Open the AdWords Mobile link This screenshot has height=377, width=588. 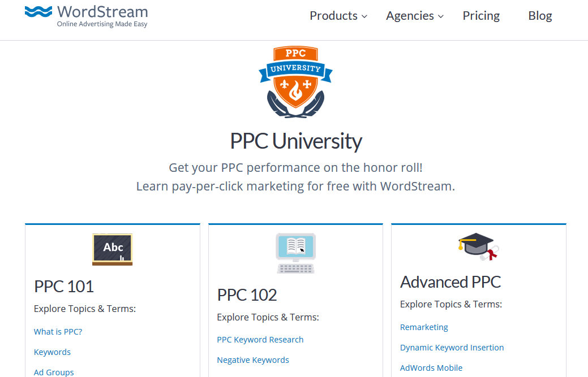pyautogui.click(x=431, y=367)
